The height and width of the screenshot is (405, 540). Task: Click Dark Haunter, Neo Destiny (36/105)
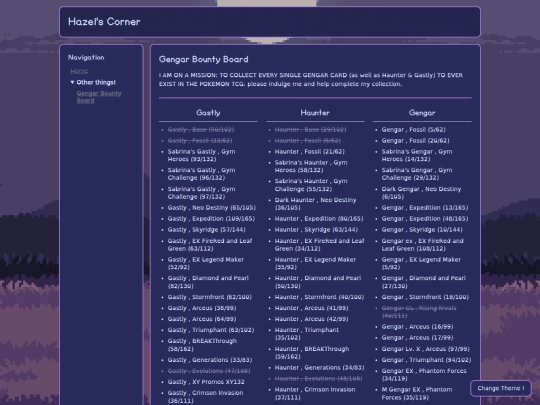[315, 204]
